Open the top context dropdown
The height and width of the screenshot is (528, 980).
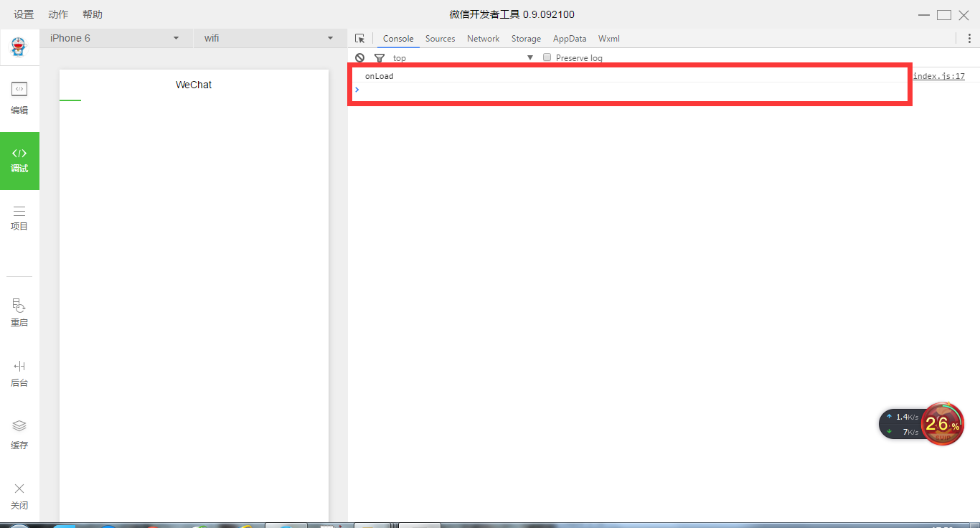coord(463,57)
